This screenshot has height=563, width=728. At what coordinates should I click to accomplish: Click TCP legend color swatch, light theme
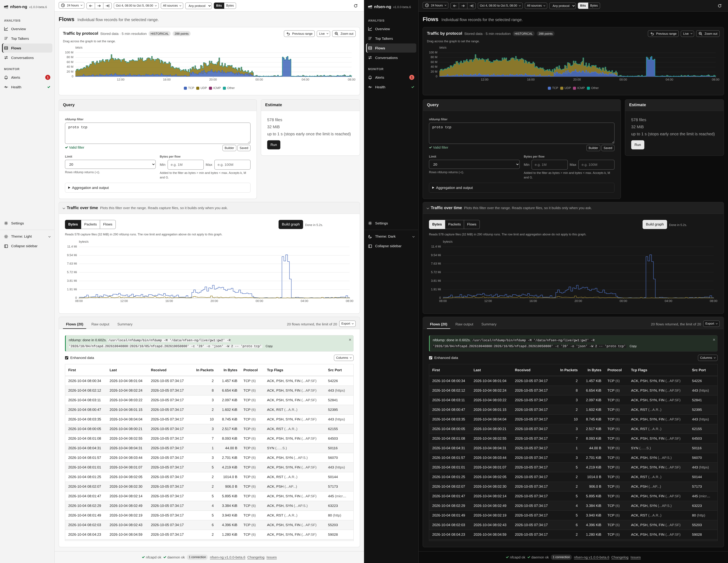[185, 88]
